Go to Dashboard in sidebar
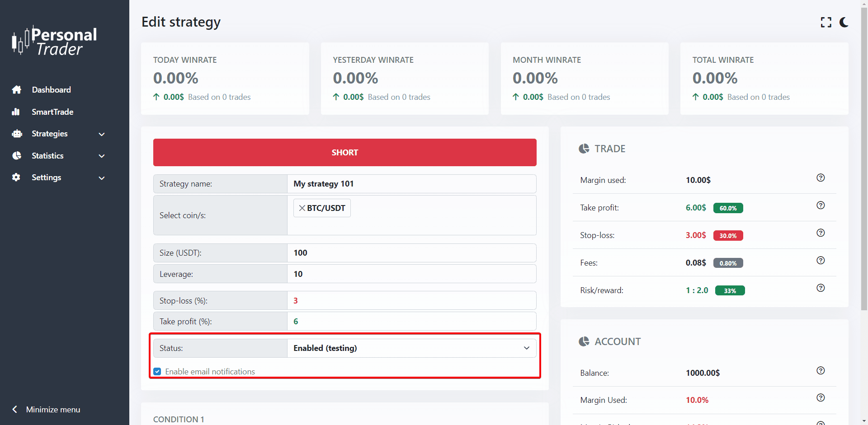868x425 pixels. (x=51, y=90)
